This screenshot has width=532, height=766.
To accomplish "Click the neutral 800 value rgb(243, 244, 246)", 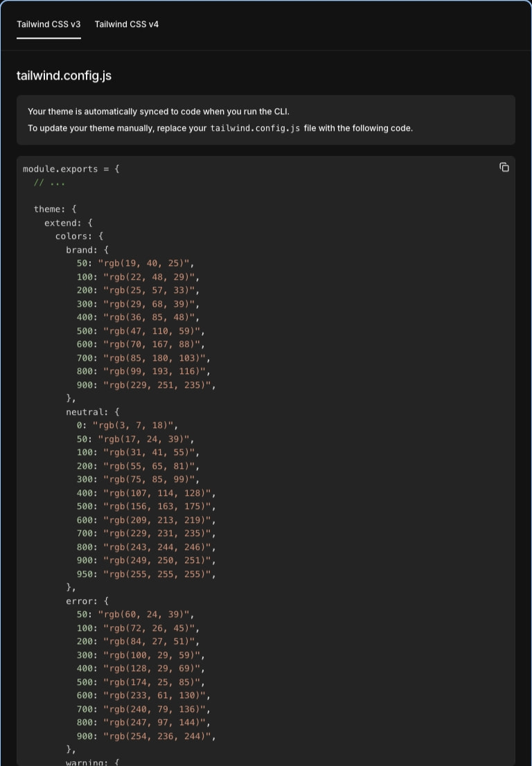I will 157,546.
